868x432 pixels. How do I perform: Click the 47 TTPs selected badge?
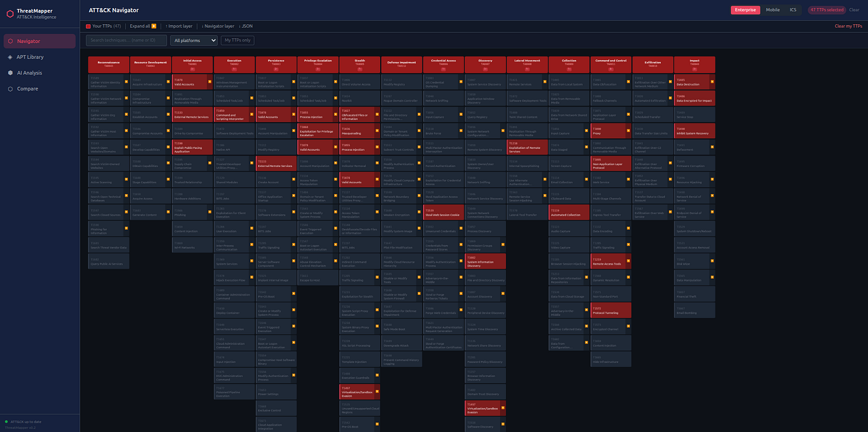(x=826, y=10)
